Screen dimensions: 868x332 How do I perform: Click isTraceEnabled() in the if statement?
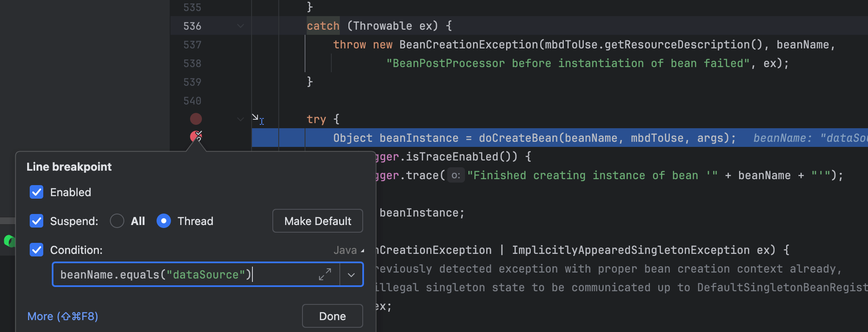(462, 157)
